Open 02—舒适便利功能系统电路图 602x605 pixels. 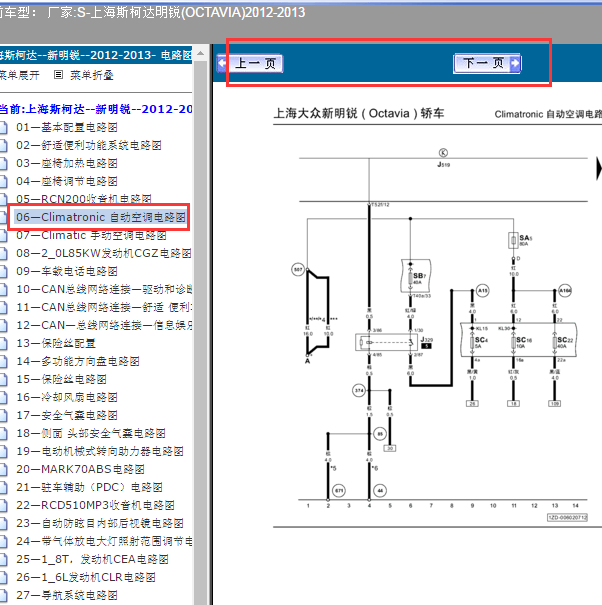[x=89, y=145]
